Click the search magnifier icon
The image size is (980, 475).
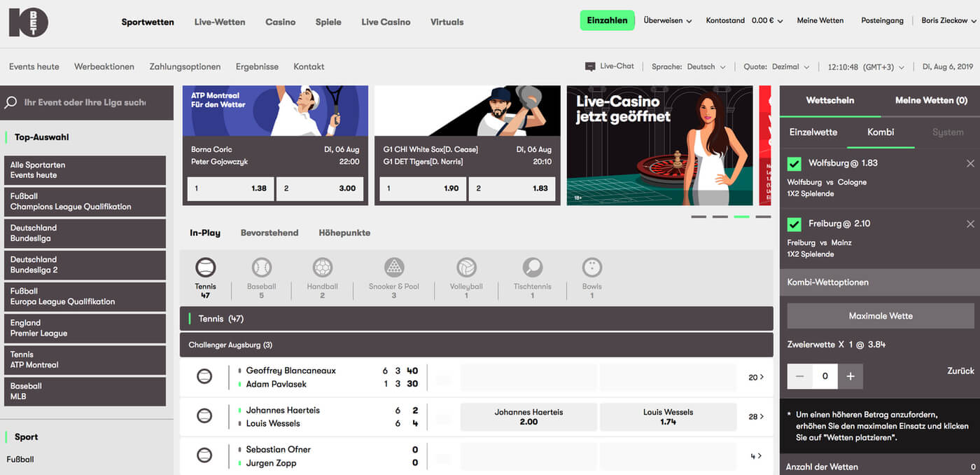[10, 102]
